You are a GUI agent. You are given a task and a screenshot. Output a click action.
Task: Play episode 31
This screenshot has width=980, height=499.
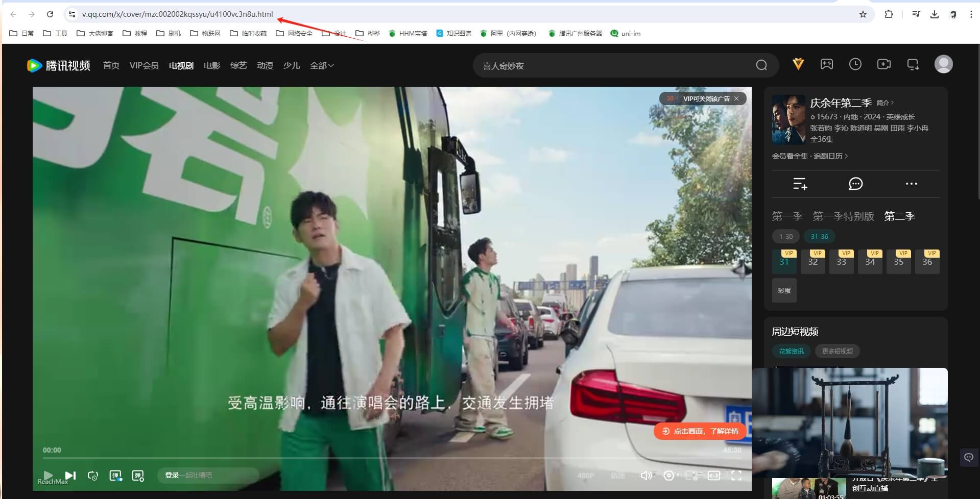pos(784,262)
